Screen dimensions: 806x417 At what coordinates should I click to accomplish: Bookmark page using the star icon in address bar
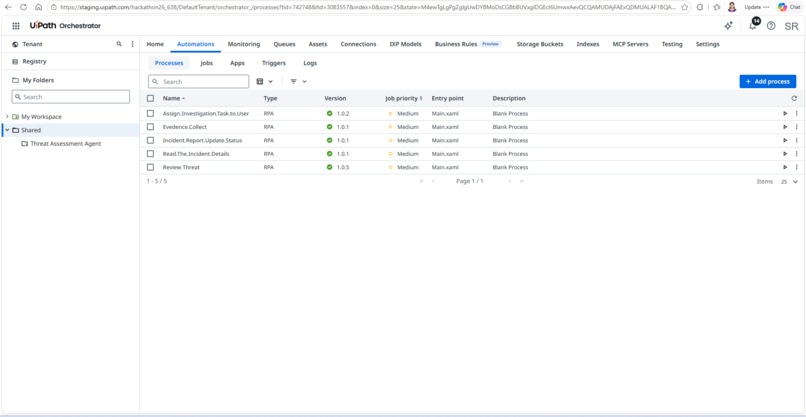pos(684,7)
